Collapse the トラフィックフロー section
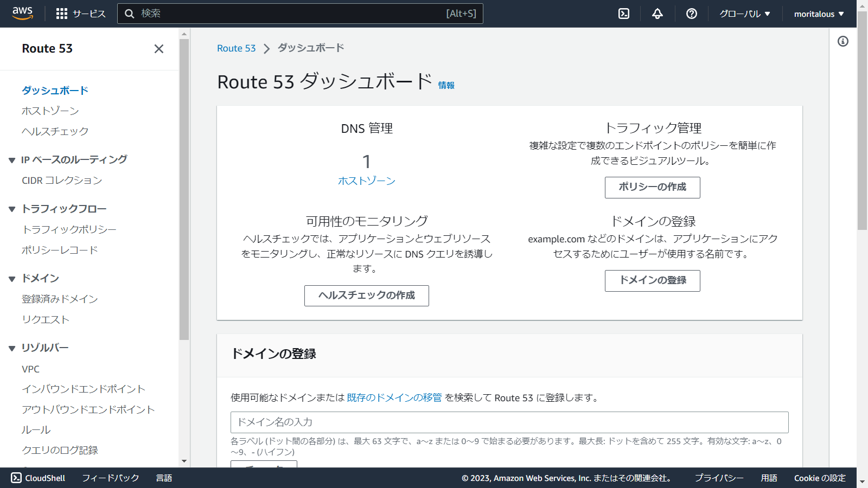The height and width of the screenshot is (488, 868). (x=11, y=208)
